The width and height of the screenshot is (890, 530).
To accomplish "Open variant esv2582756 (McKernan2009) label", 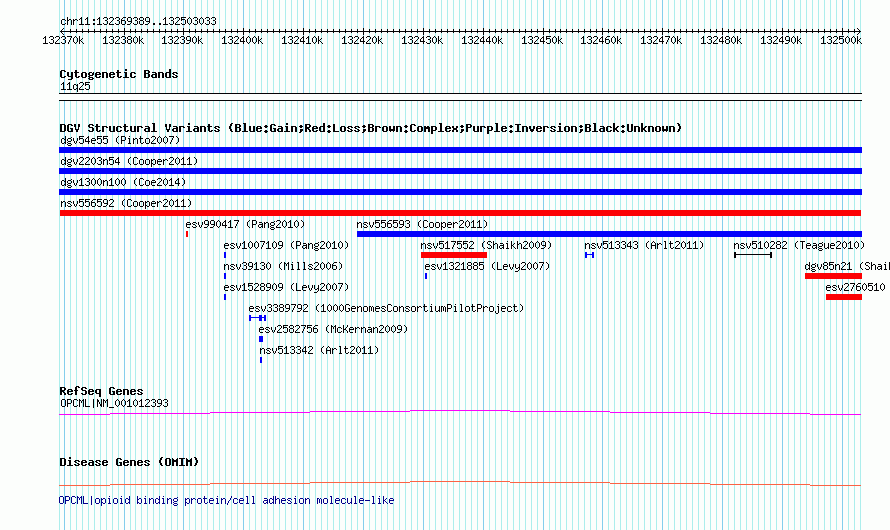I will 333,329.
